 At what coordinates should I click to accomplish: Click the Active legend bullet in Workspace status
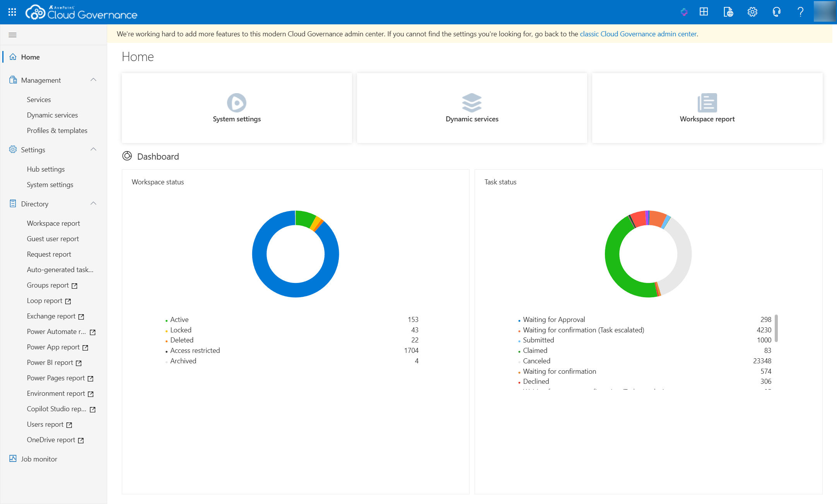[x=167, y=320]
